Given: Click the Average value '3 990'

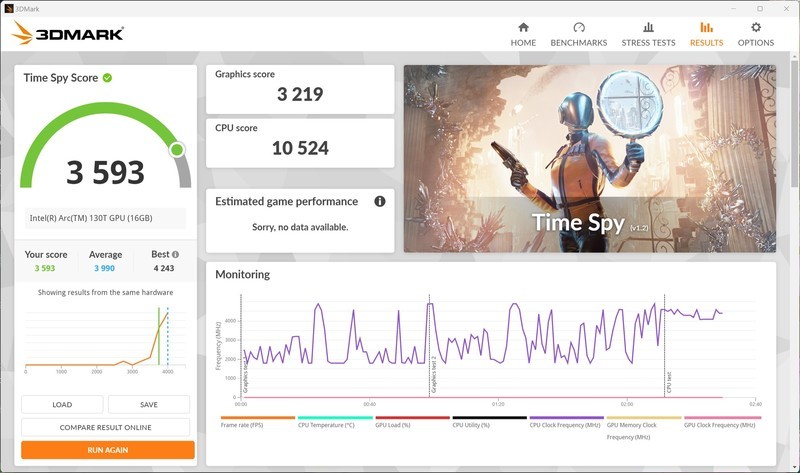Looking at the screenshot, I should (x=105, y=268).
